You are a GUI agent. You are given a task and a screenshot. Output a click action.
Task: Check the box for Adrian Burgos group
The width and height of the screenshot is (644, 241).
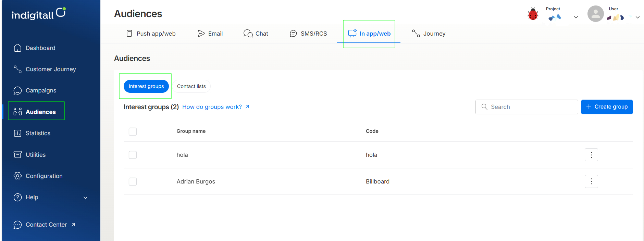point(133,181)
